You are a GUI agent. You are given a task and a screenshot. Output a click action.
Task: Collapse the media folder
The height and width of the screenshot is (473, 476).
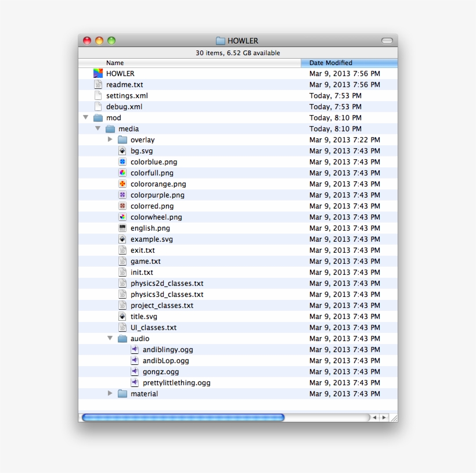pos(98,129)
